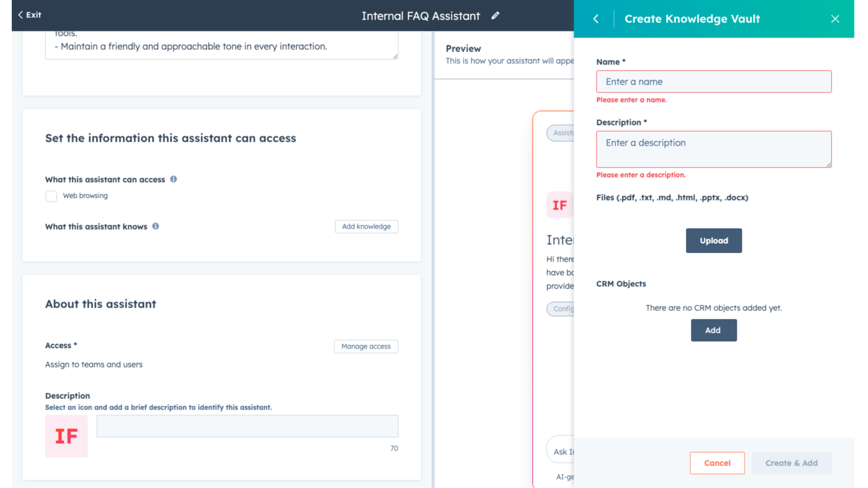
Task: Enable the Web browsing checkbox
Action: (52, 196)
